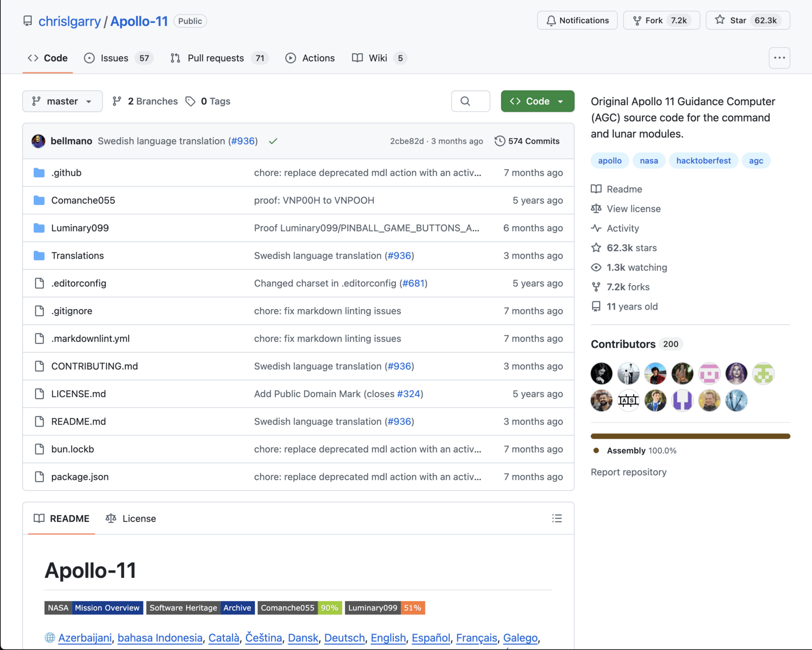Open CONTRIBUTING.md file

click(x=94, y=366)
